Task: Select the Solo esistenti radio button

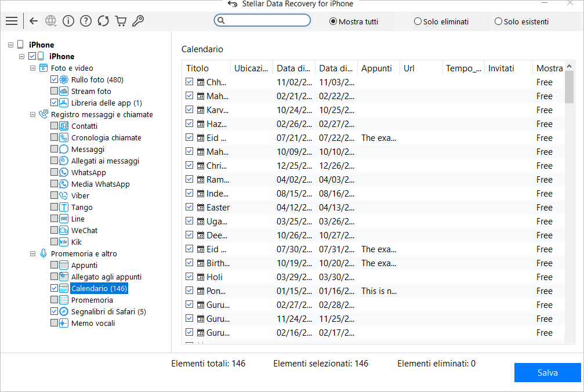Action: tap(498, 21)
